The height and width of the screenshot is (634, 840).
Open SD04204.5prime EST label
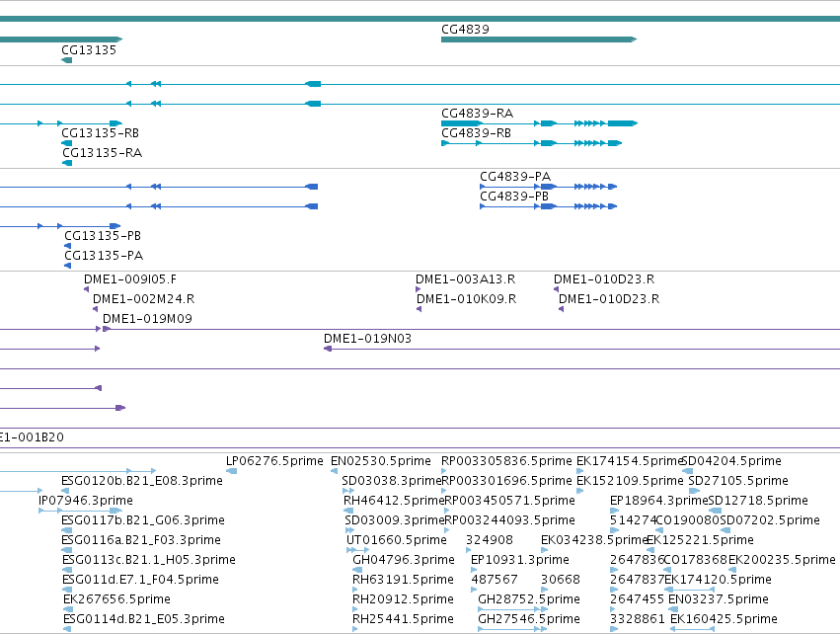[731, 461]
